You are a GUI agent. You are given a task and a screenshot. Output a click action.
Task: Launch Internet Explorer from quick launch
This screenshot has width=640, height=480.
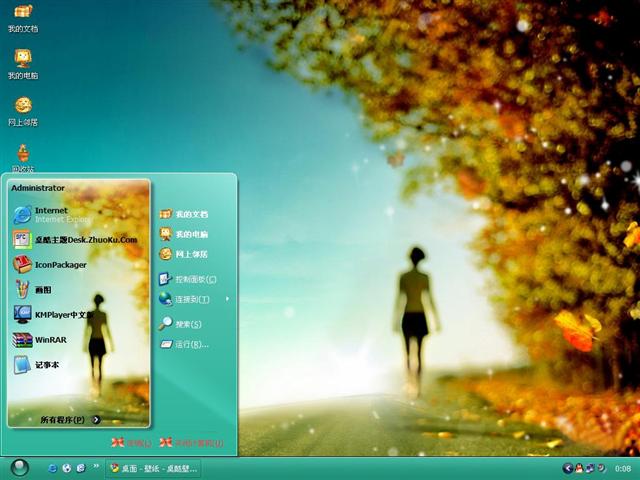click(52, 468)
